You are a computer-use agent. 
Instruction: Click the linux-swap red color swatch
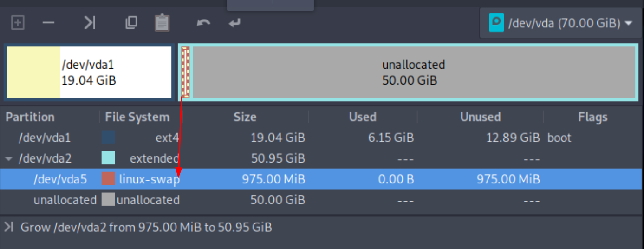(x=108, y=179)
